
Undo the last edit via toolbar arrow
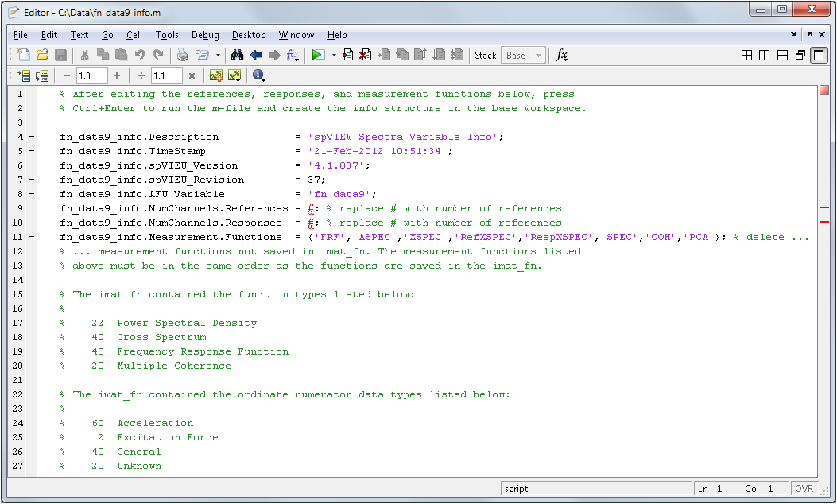pos(140,55)
